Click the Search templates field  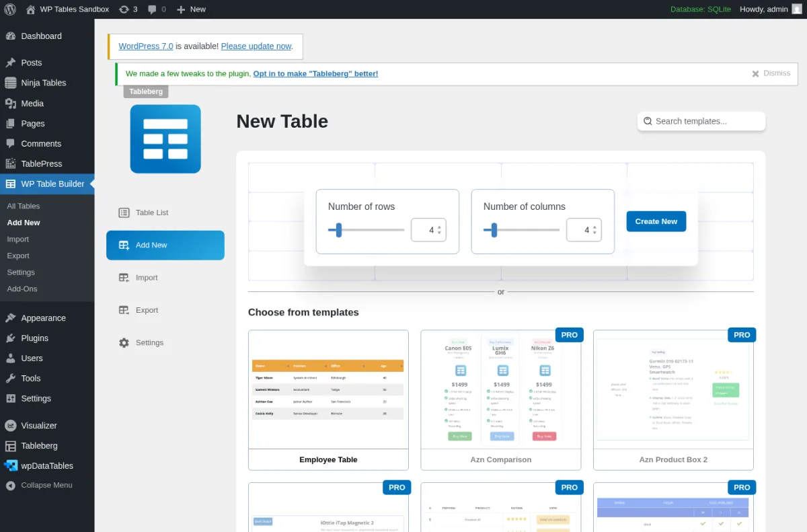701,121
